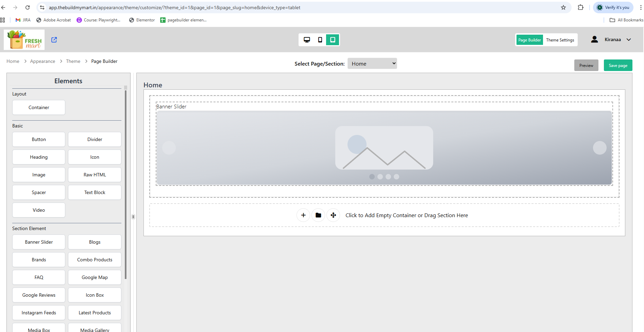Bookmark this page with star icon
The width and height of the screenshot is (644, 332).
click(563, 7)
